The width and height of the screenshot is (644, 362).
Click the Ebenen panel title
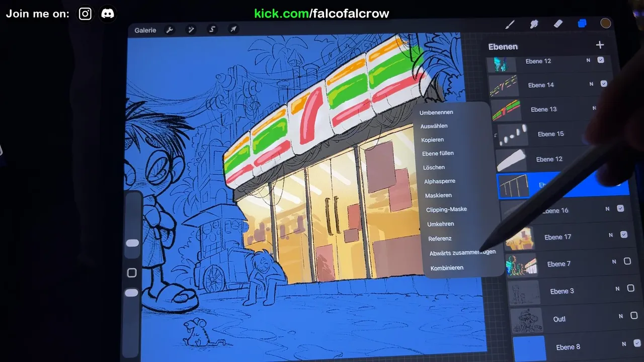tap(503, 47)
